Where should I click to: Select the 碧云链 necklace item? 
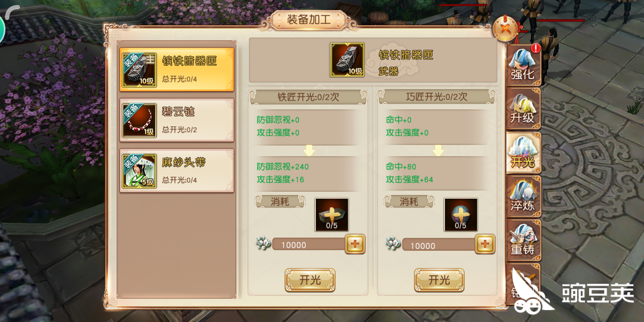click(x=177, y=120)
